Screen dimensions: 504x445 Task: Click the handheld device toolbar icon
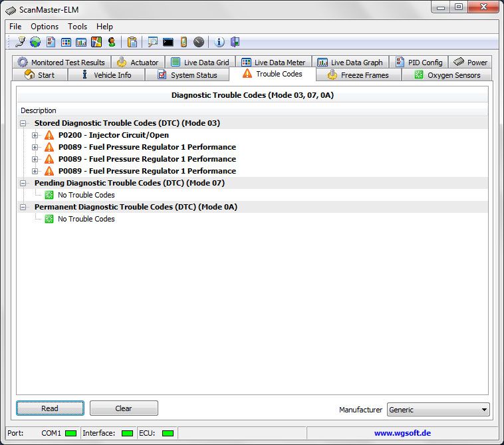[x=184, y=42]
